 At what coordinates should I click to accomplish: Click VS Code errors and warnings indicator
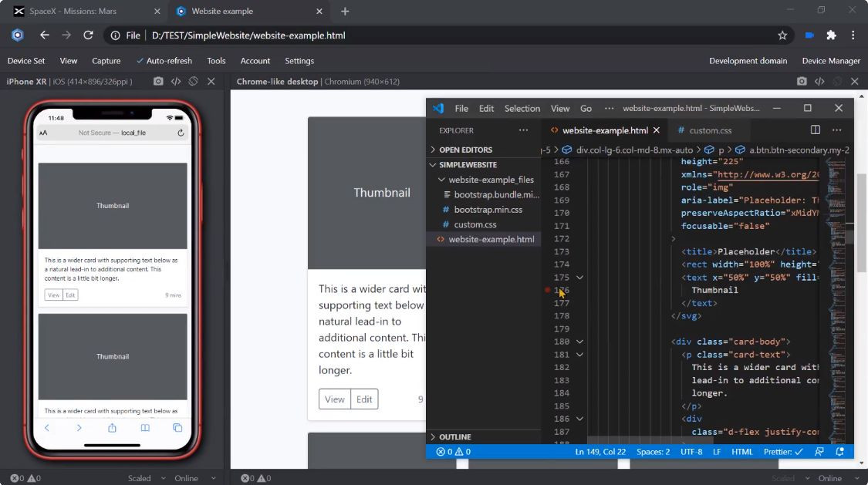coord(454,452)
